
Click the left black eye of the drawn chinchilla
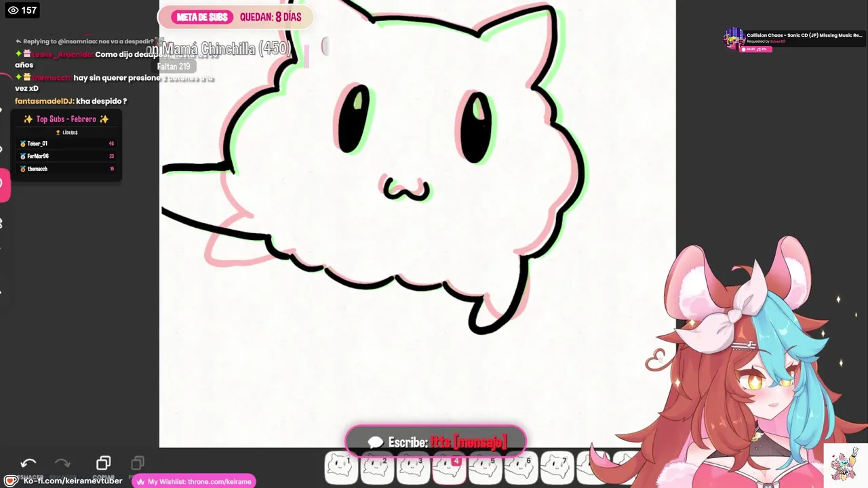tap(353, 119)
